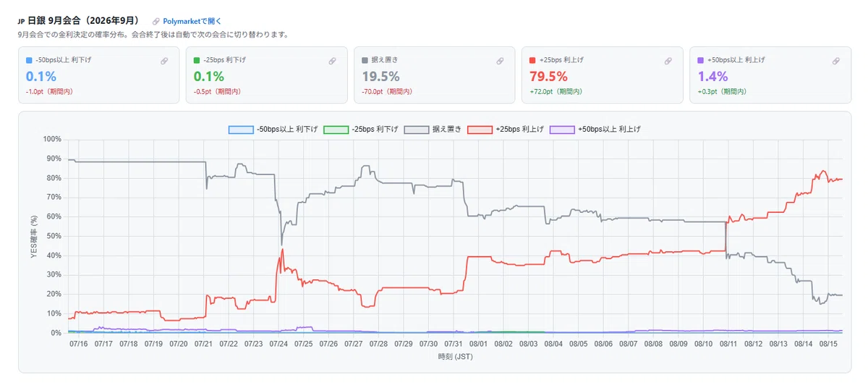Click purple swatch on +50bps以上 利上げ card
This screenshot has width=868, height=383.
point(700,60)
